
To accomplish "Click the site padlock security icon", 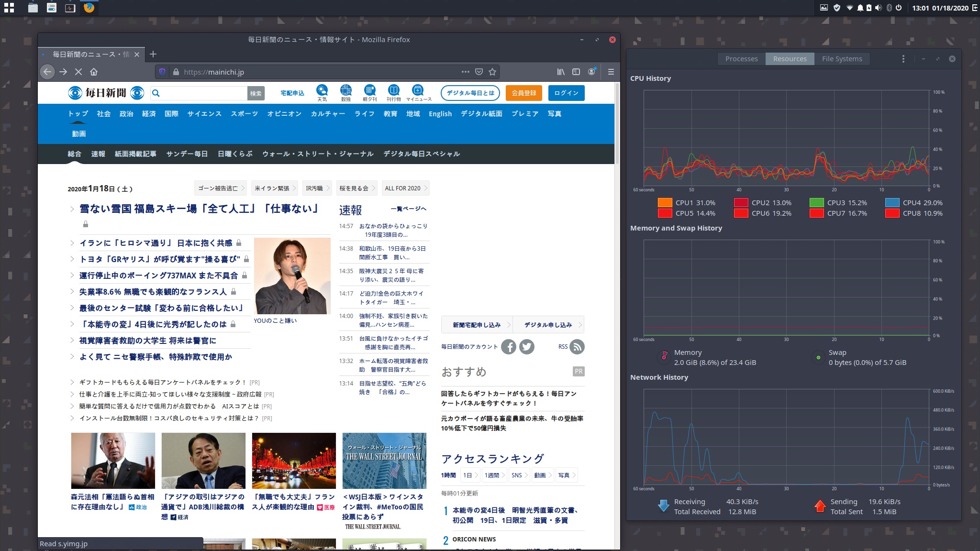I will pyautogui.click(x=176, y=72).
